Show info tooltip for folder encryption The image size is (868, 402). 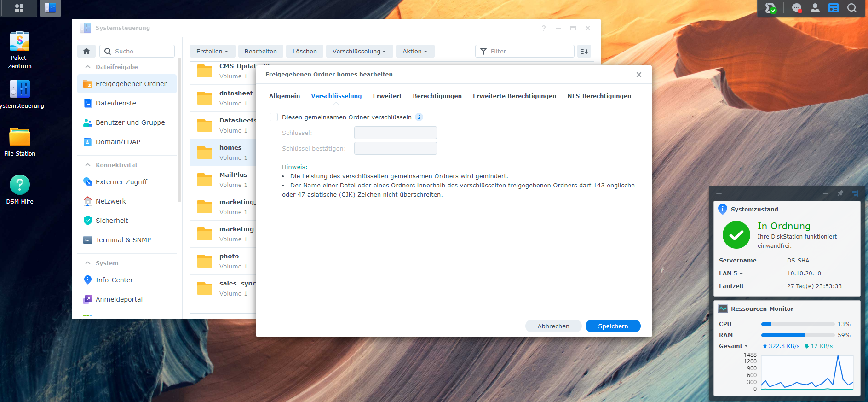pos(419,117)
